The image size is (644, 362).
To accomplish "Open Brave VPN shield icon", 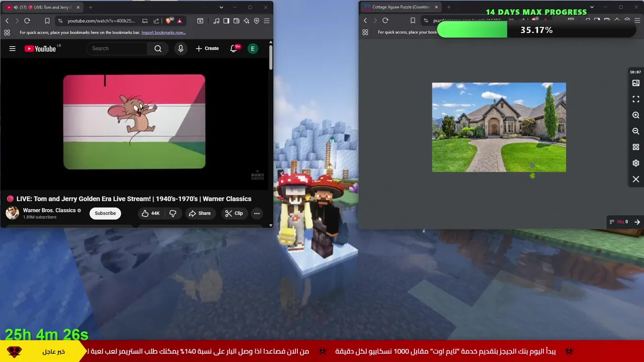I will [257, 21].
